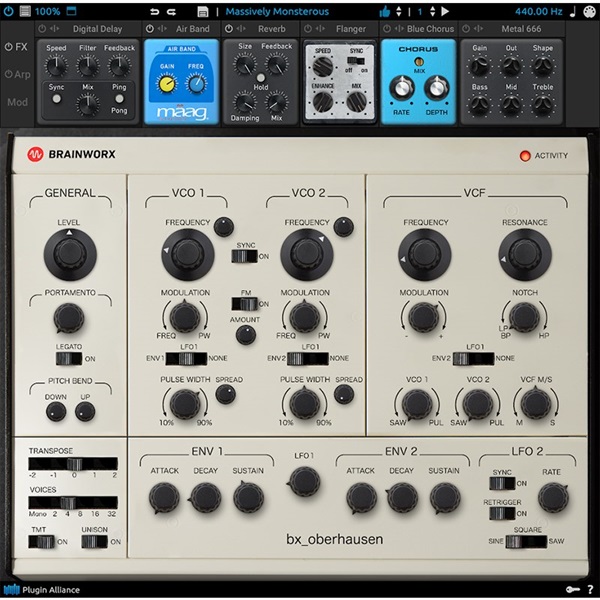Select the FX tab
This screenshot has height=600, width=600.
16,47
